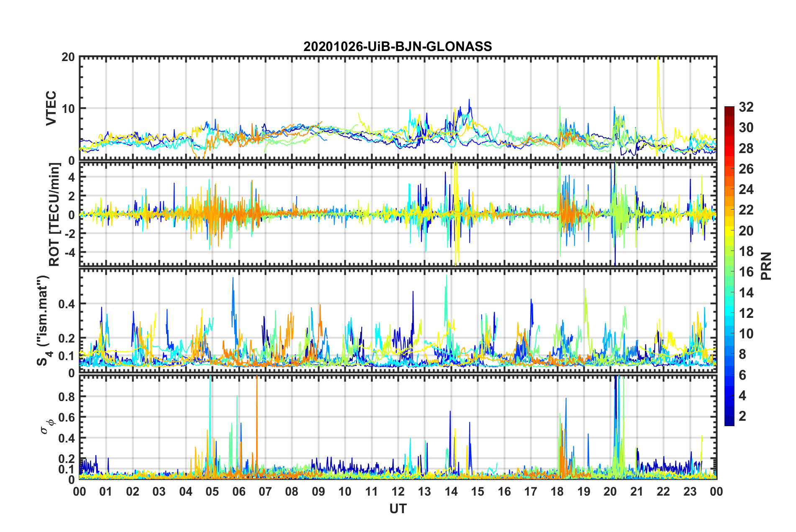Click the S4 ("ism.mat") axis label
Image resolution: width=796 pixels, height=532 pixels.
(x=44, y=320)
